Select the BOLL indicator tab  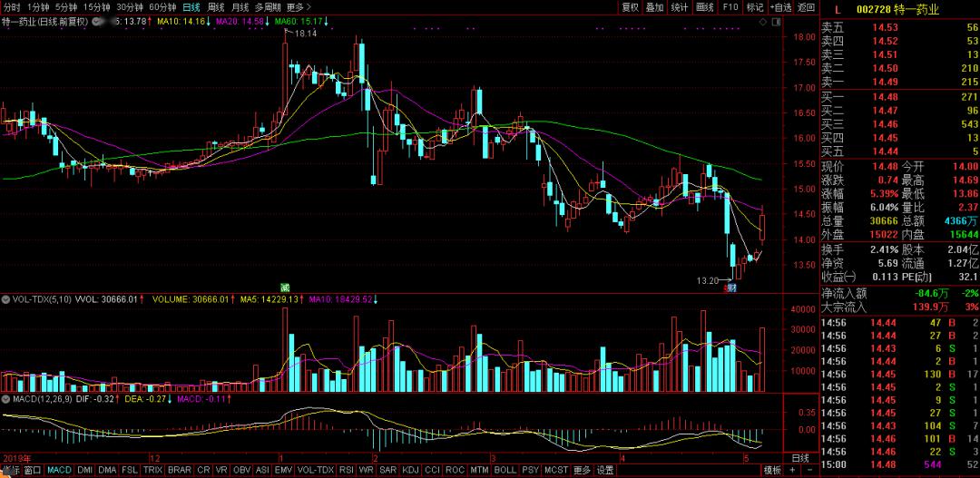tap(505, 470)
